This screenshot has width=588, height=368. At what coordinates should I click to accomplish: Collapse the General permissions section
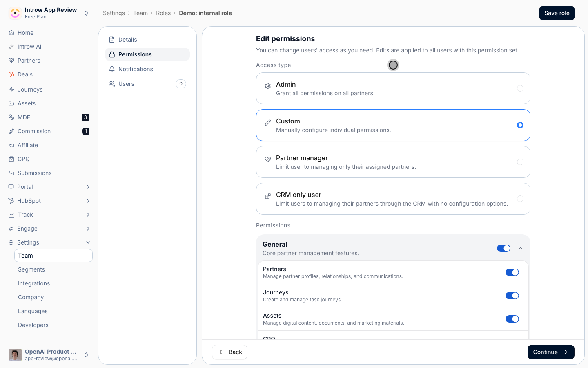(x=521, y=248)
